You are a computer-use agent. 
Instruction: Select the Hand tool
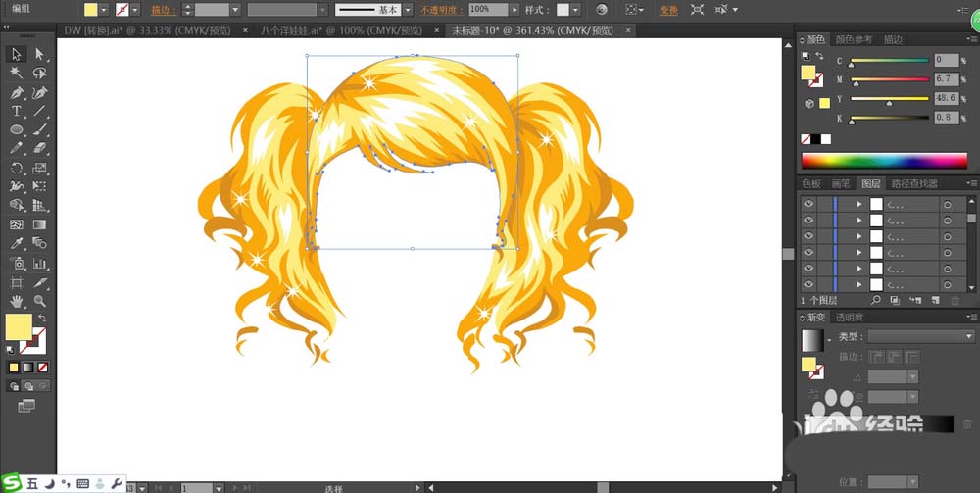click(x=17, y=301)
